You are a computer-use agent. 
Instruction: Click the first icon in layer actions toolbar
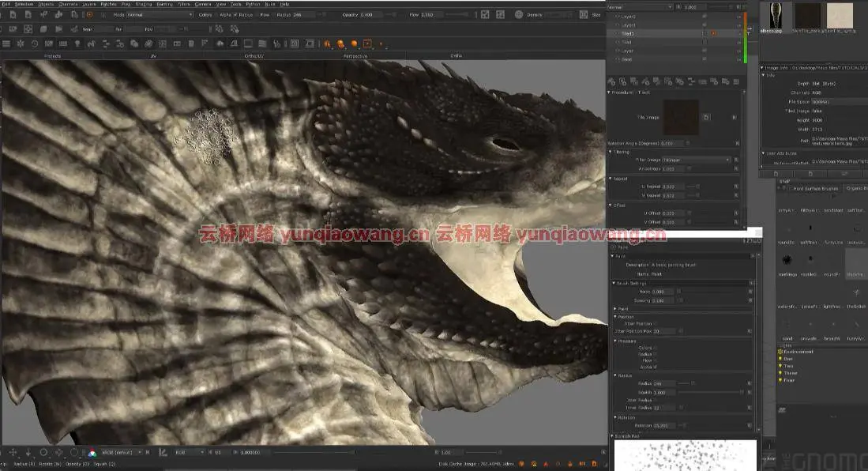click(611, 82)
